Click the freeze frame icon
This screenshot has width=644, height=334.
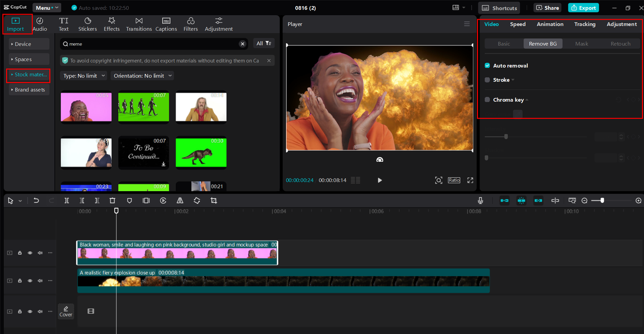[146, 200]
